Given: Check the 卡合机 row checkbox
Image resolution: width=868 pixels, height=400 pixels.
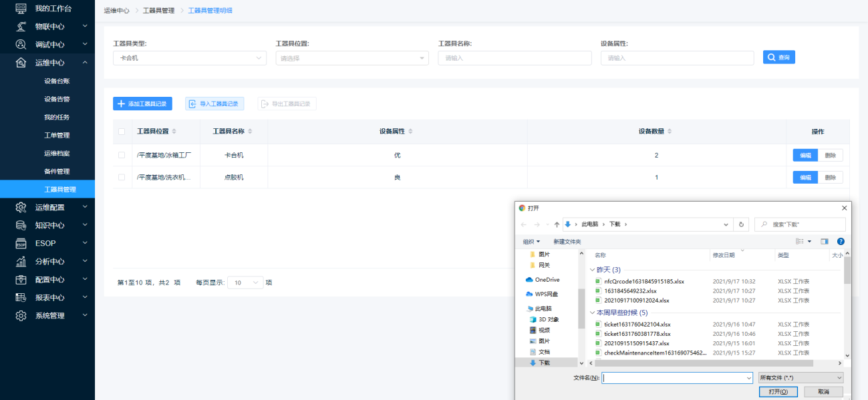Looking at the screenshot, I should coord(122,155).
